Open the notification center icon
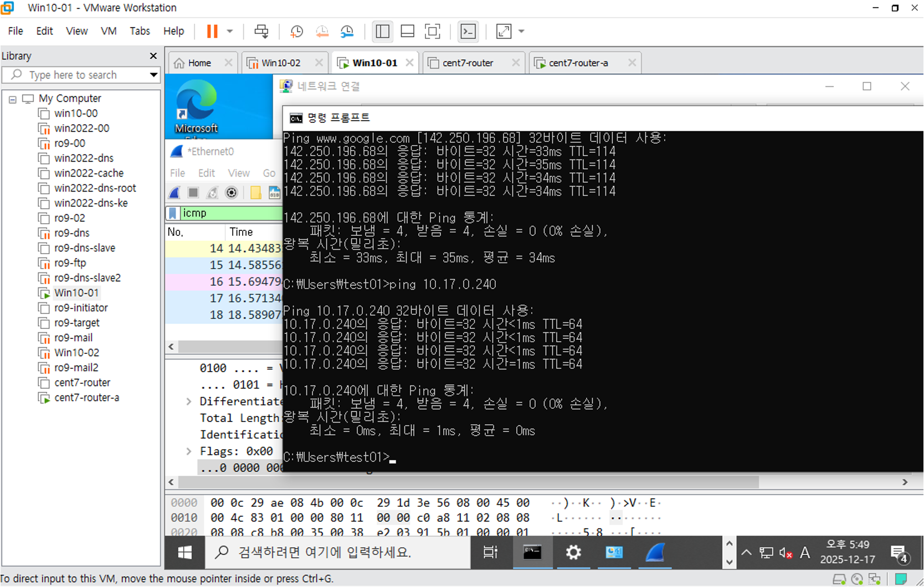The height and width of the screenshot is (587, 924). pyautogui.click(x=899, y=553)
